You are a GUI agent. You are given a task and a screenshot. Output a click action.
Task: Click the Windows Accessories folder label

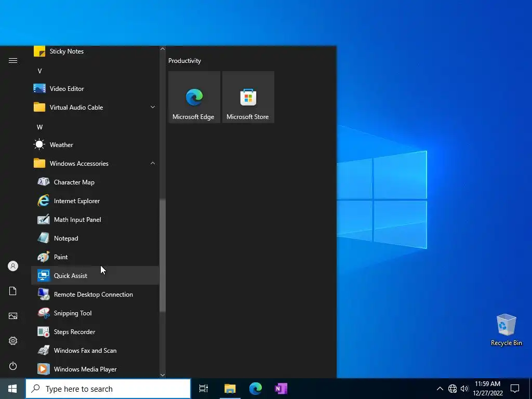pyautogui.click(x=79, y=163)
